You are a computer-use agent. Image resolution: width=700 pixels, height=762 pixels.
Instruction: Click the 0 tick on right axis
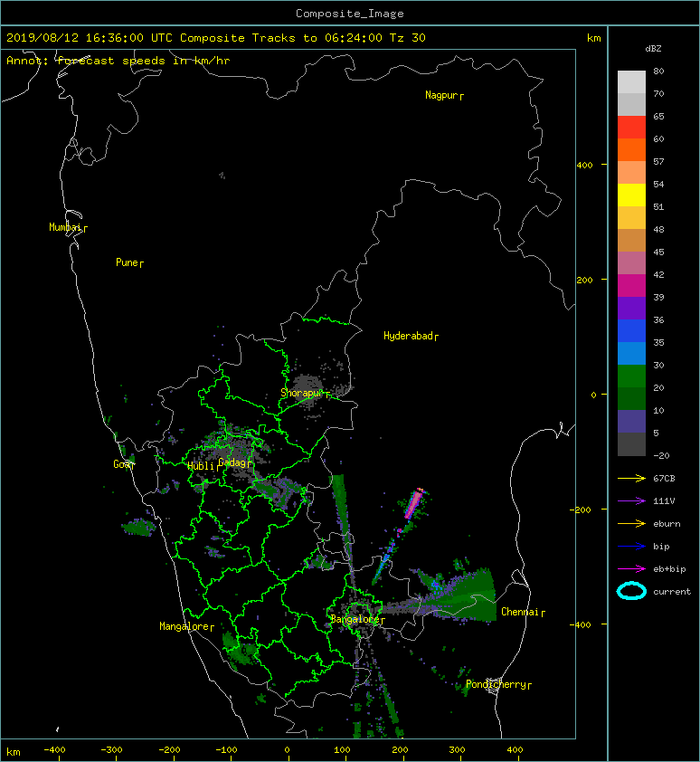[593, 395]
